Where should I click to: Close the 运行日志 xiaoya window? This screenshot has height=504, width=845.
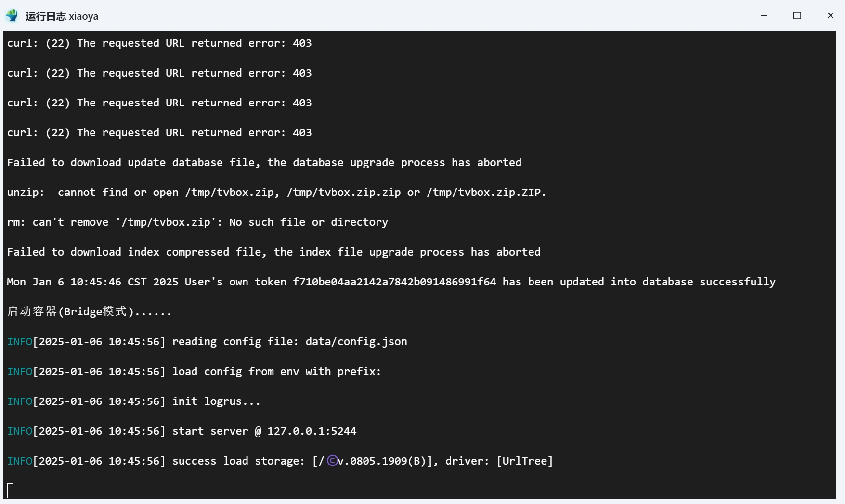point(830,16)
